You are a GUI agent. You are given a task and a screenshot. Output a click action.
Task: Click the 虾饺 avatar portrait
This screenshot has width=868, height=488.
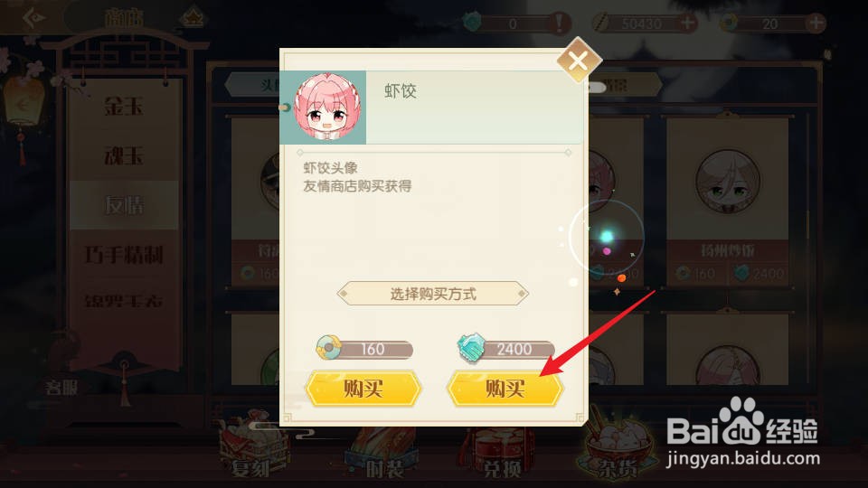[x=327, y=108]
